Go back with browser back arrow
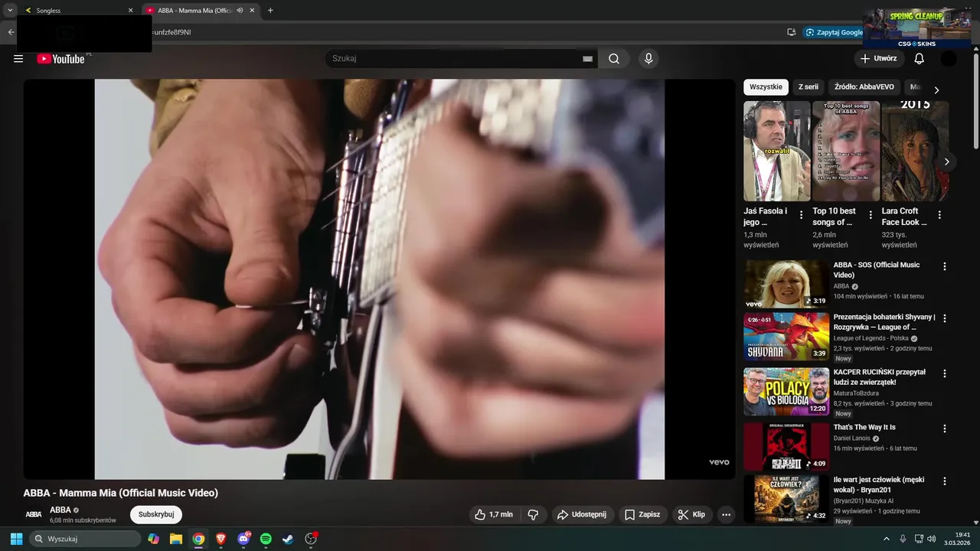The width and height of the screenshot is (980, 551). (11, 32)
